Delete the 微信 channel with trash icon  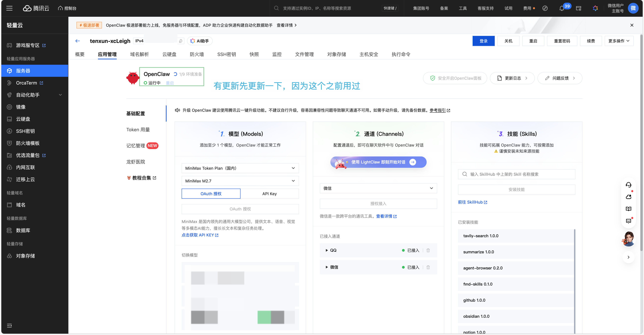click(428, 267)
